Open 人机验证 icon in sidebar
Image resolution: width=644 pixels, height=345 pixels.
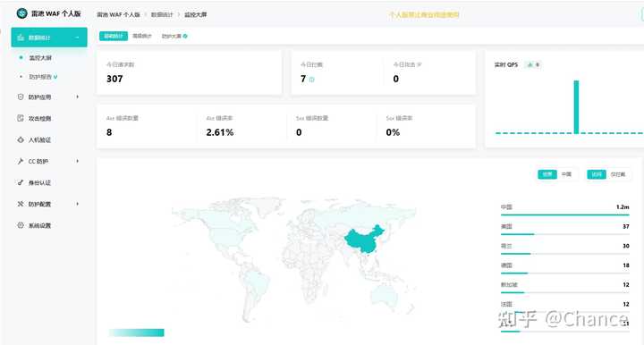click(x=21, y=139)
